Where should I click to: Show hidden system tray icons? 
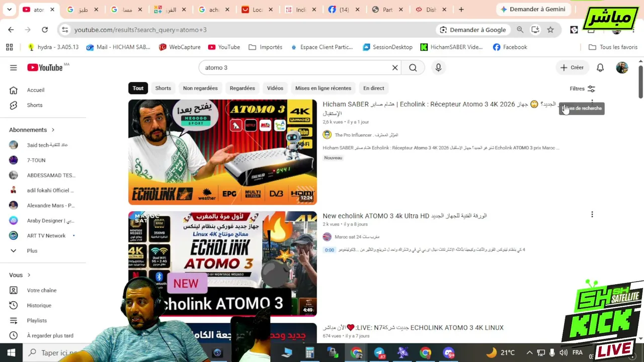(x=529, y=352)
